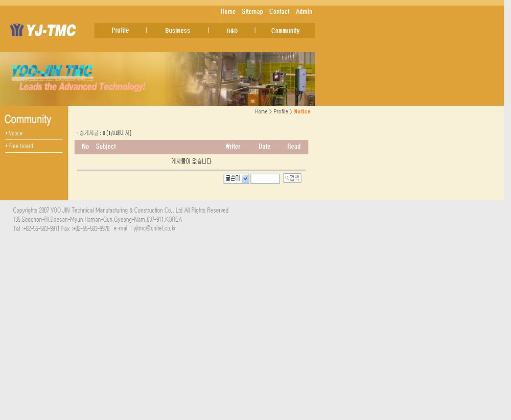The height and width of the screenshot is (420, 511).
Task: Open the Business menu
Action: [x=177, y=31]
